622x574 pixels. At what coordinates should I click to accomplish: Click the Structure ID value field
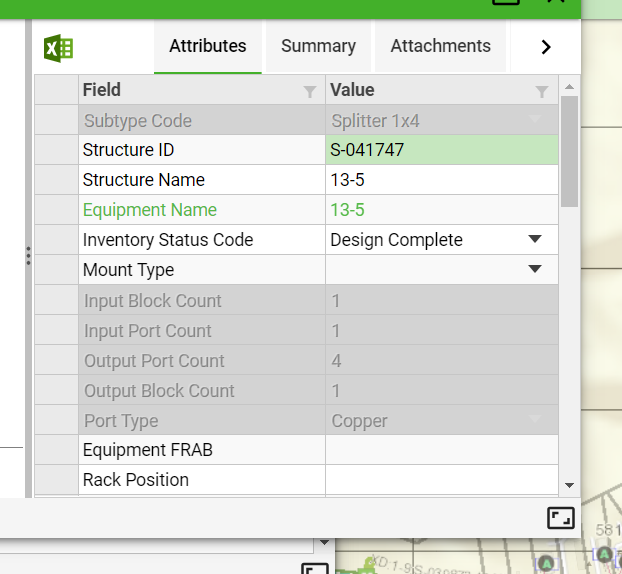coord(441,150)
